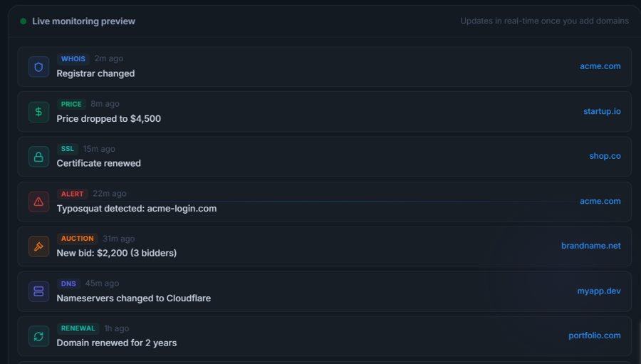Click the orange auction gavel icon
The height and width of the screenshot is (364, 641).
coord(39,246)
